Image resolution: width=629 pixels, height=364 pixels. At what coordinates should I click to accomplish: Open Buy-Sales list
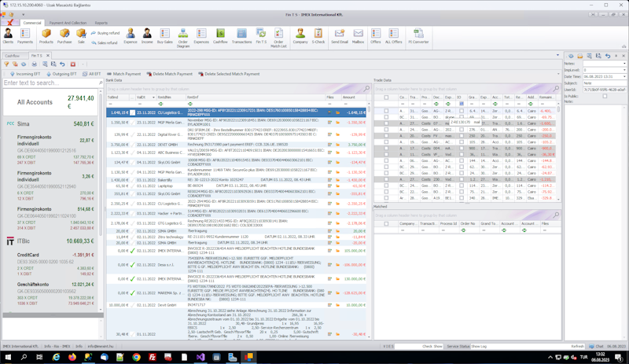click(x=165, y=35)
